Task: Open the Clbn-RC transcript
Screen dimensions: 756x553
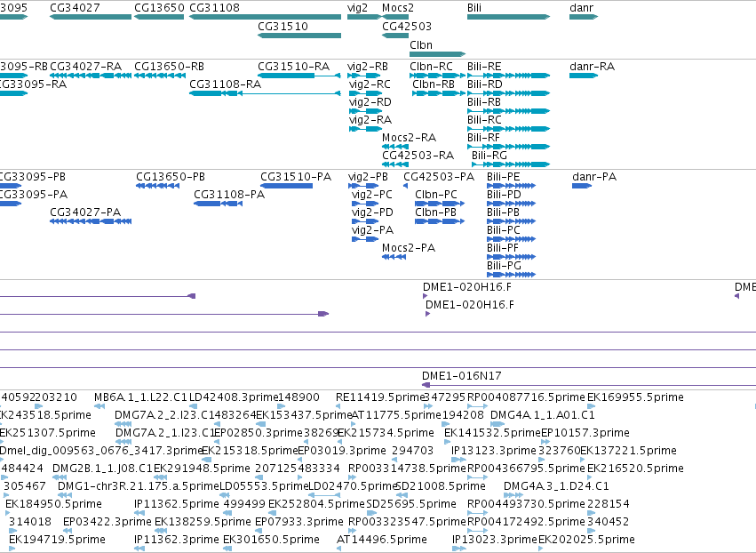Action: tap(438, 76)
